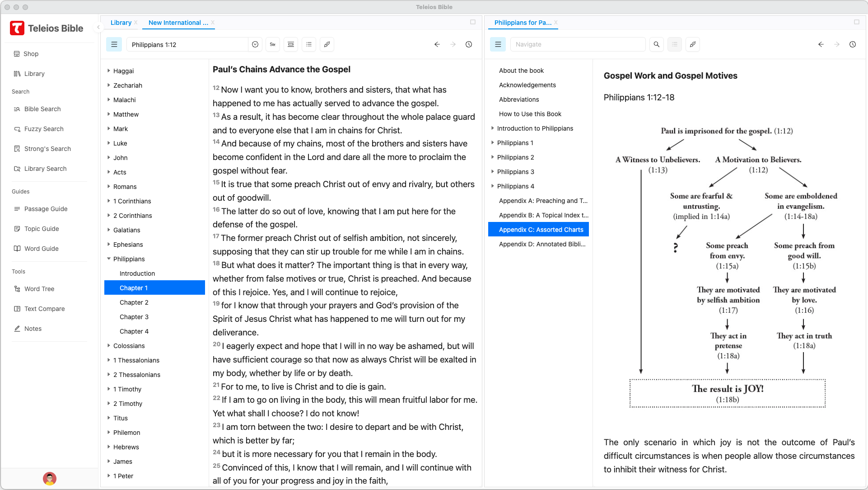Switch to the Library tab
868x490 pixels.
point(121,23)
